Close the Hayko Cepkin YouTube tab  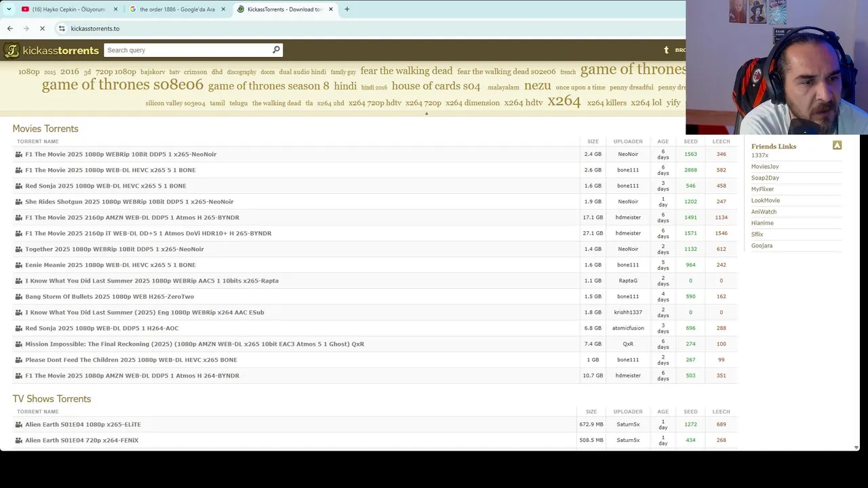click(115, 9)
